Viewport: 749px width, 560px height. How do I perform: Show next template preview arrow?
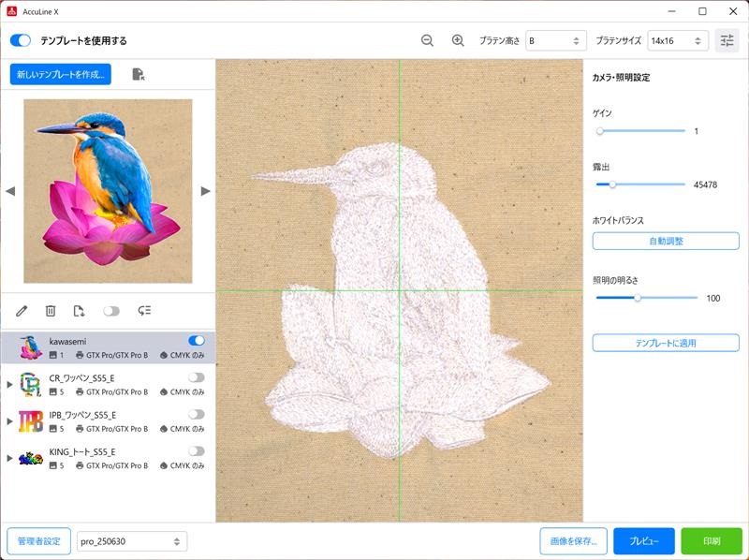205,191
